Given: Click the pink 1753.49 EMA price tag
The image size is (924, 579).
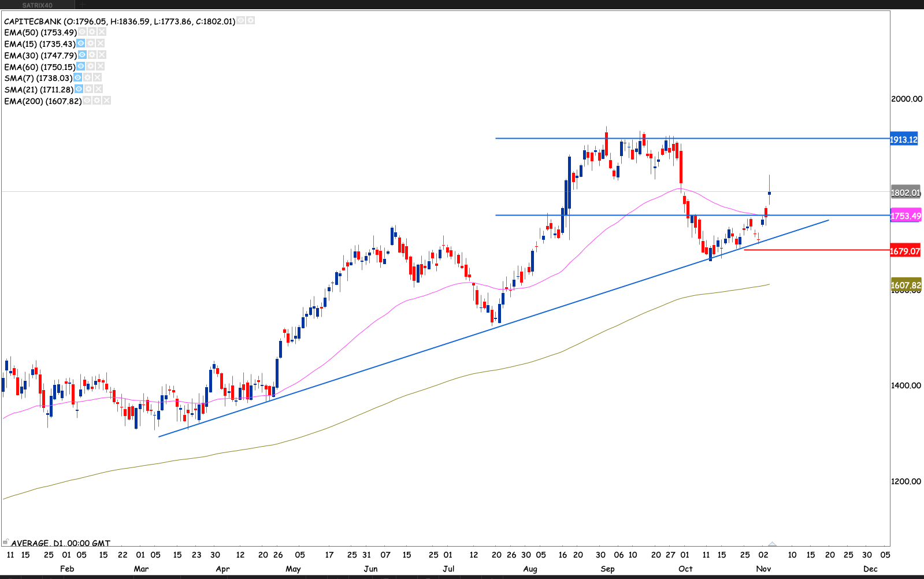Looking at the screenshot, I should pyautogui.click(x=905, y=216).
